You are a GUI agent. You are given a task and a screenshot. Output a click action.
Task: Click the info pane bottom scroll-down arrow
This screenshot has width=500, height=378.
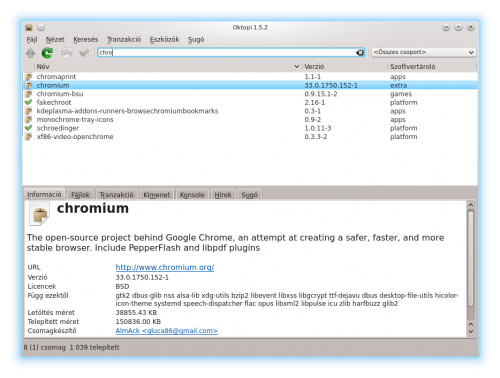click(470, 332)
